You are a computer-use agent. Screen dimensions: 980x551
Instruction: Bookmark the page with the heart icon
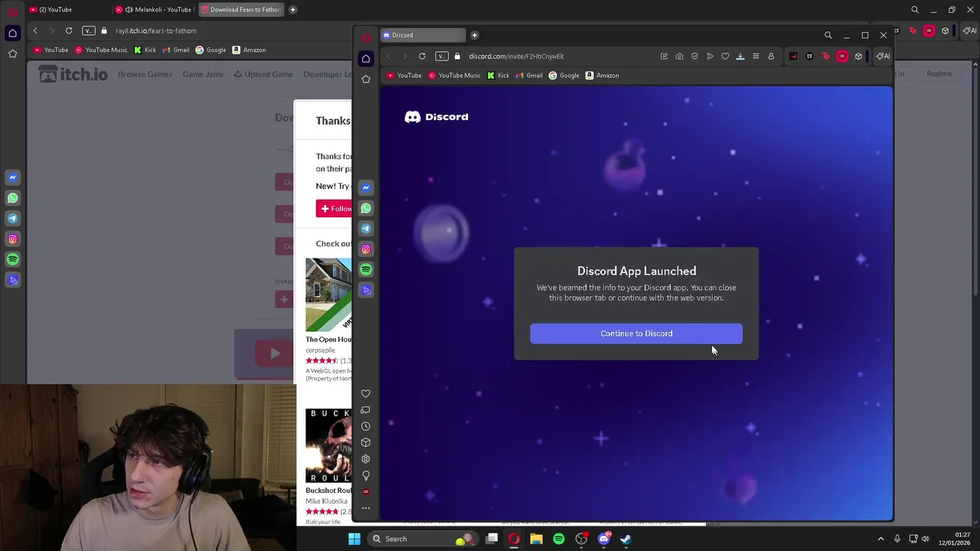coord(725,56)
